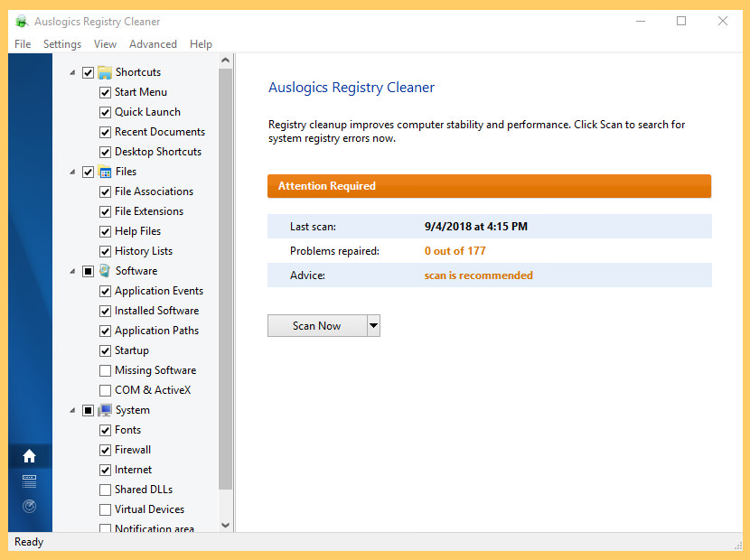Click the window resize grip corner
The width and height of the screenshot is (750, 560).
737,546
